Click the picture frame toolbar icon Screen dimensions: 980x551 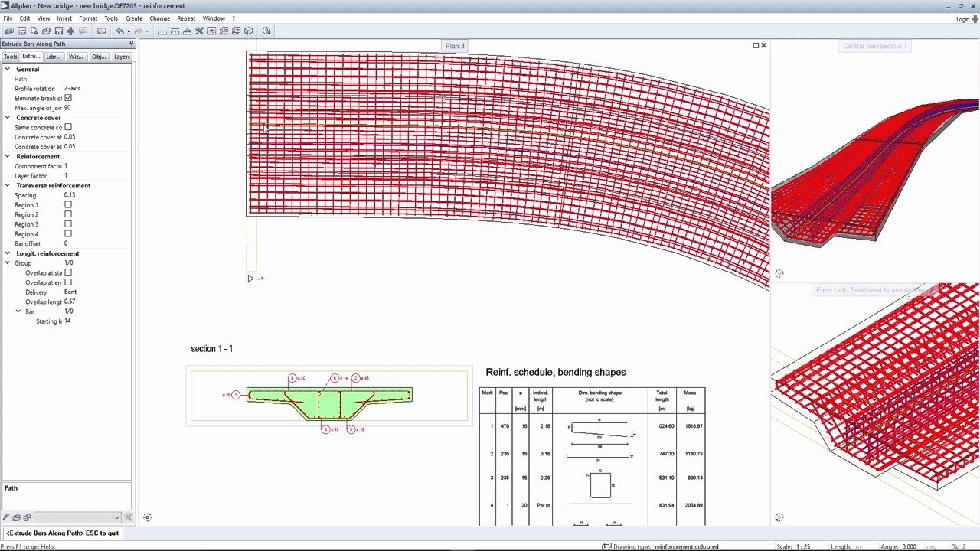pyautogui.click(x=101, y=31)
